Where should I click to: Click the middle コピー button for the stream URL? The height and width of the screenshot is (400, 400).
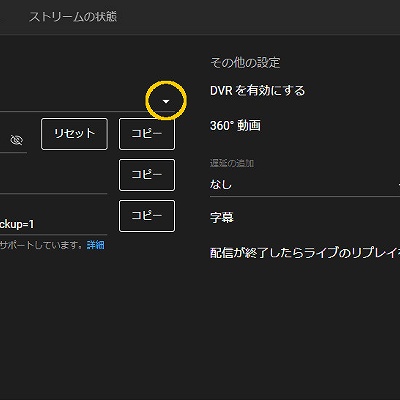pyautogui.click(x=147, y=175)
